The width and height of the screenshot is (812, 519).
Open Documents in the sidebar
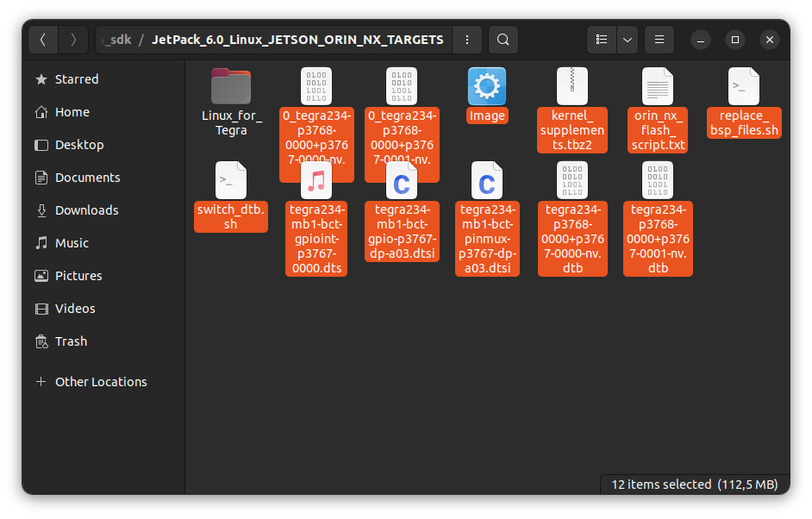103,178
